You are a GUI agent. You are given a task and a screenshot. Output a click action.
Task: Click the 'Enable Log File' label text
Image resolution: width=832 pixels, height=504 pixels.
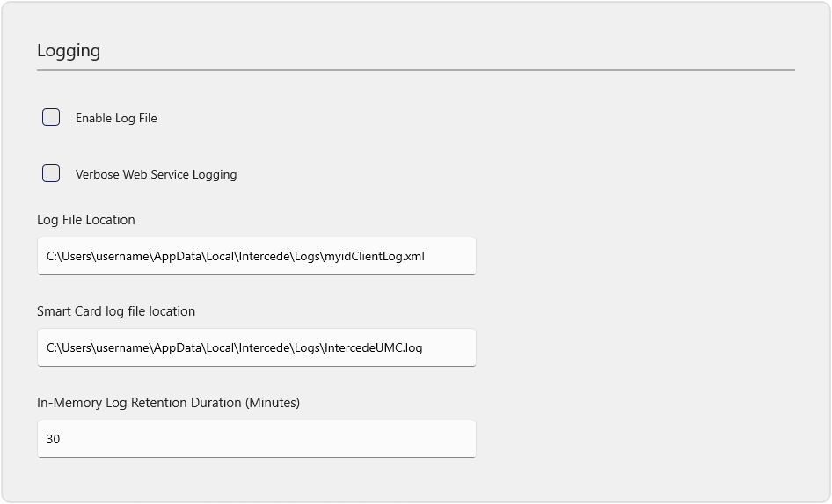click(x=116, y=118)
